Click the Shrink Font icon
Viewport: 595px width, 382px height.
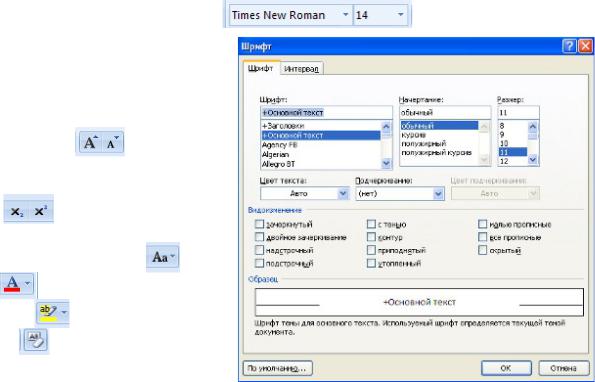coord(113,143)
